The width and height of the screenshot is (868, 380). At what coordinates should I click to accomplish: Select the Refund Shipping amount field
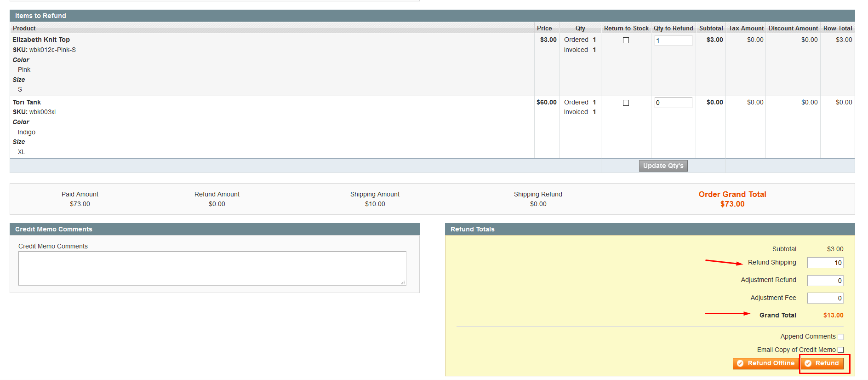[825, 263]
